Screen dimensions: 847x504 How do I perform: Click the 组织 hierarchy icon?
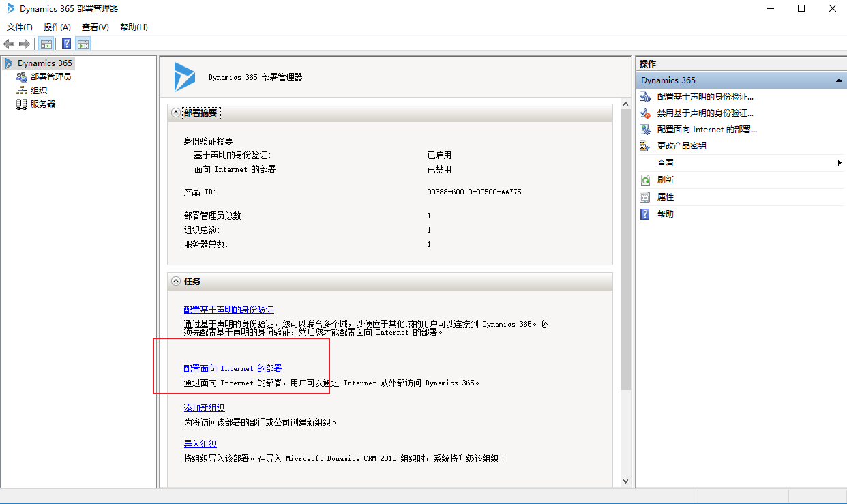(x=22, y=90)
